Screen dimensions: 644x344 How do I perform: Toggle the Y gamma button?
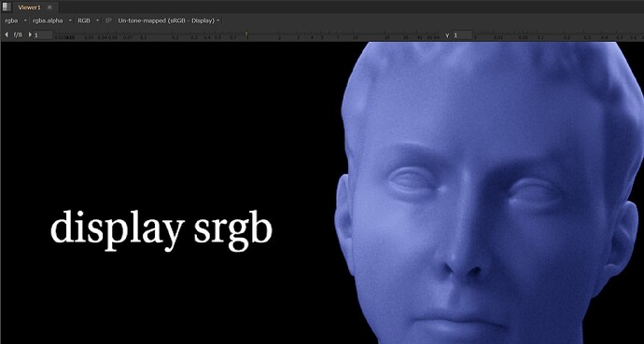click(x=448, y=35)
